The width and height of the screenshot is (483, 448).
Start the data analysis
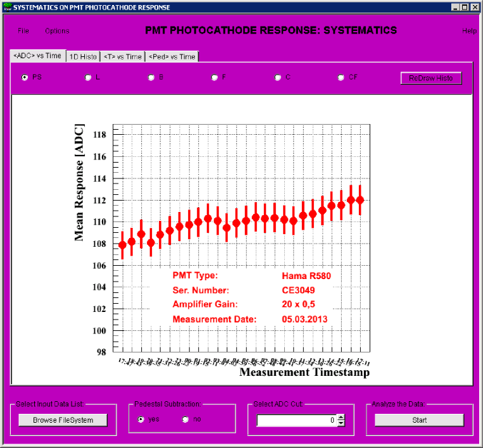(x=419, y=420)
